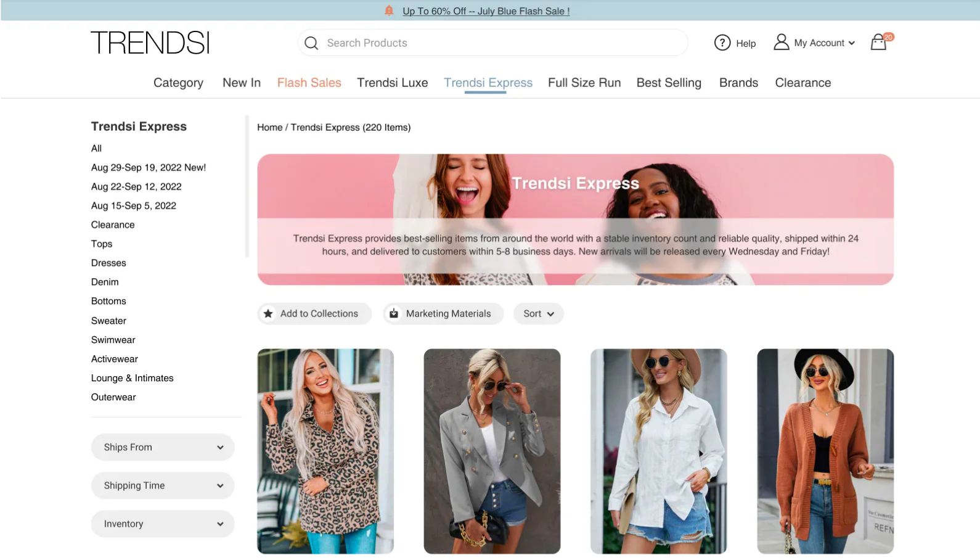The width and height of the screenshot is (980, 560).
Task: Go to the Clearance navigation tab
Action: (x=802, y=83)
